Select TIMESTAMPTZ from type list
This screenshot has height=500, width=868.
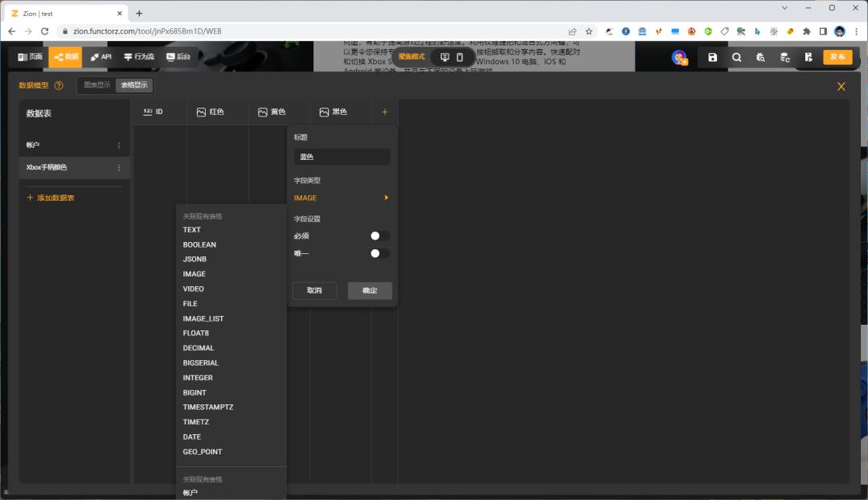click(x=208, y=408)
